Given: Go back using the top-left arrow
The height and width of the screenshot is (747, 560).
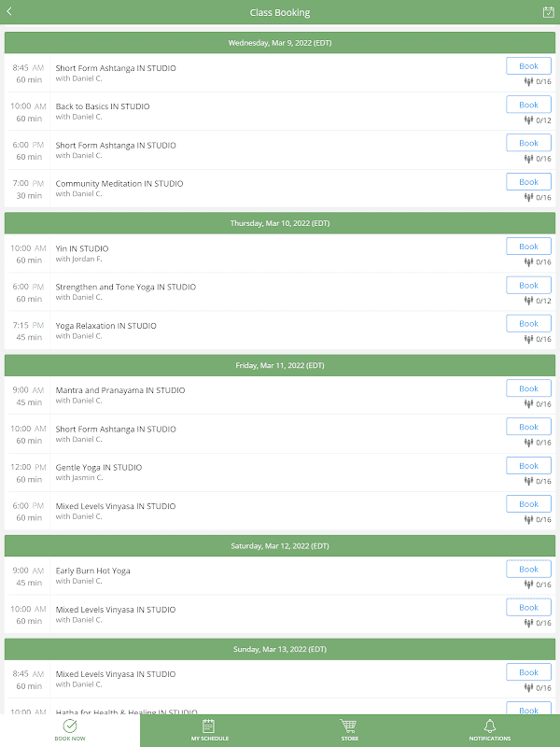Looking at the screenshot, I should click(9, 11).
